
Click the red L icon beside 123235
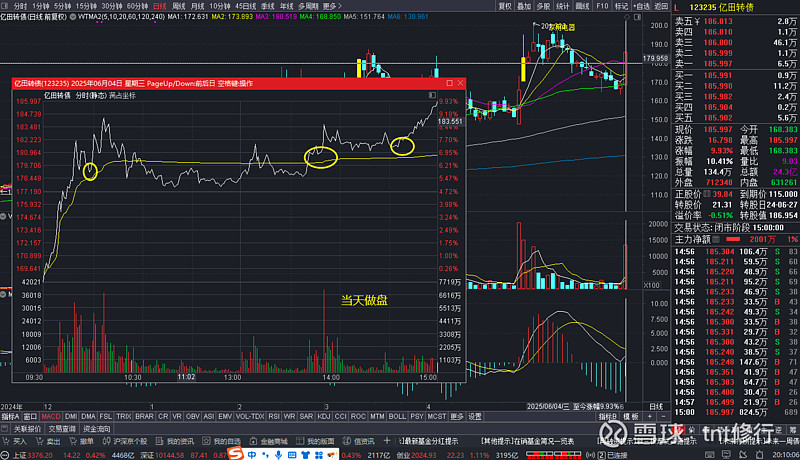[677, 7]
